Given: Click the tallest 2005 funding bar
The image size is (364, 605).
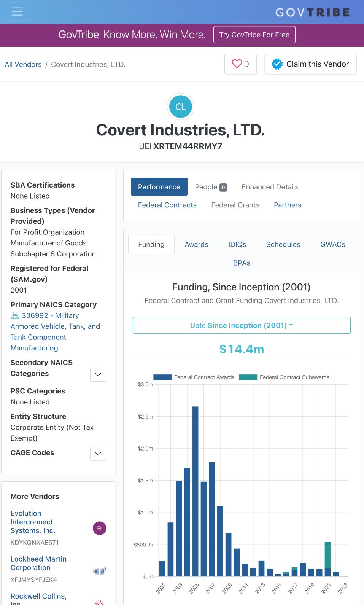Looking at the screenshot, I should (x=196, y=491).
